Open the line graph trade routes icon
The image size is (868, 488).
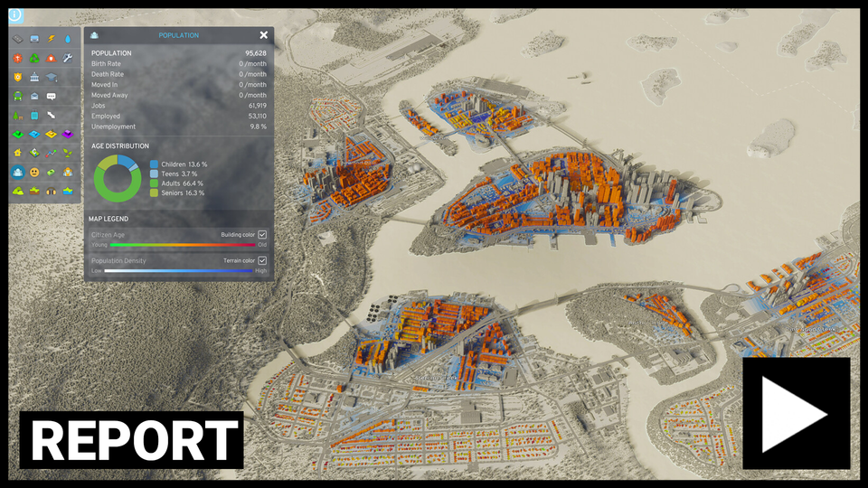pos(51,153)
